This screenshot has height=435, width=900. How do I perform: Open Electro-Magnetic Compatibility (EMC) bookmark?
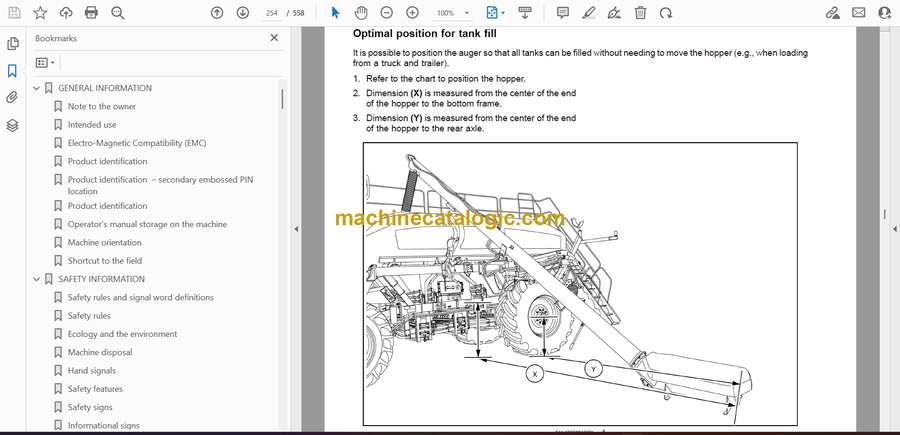tap(137, 143)
